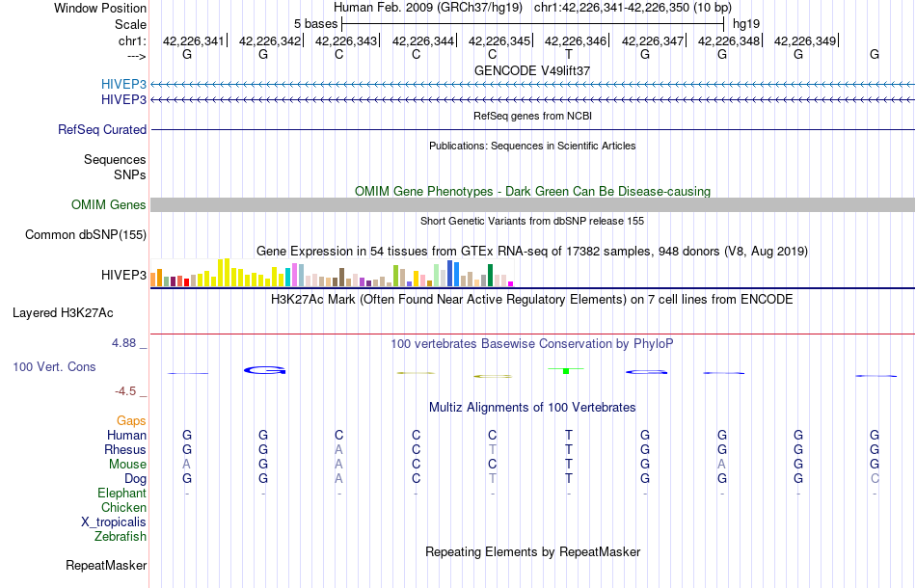The width and height of the screenshot is (916, 588).
Task: Open Repeating Elements by RepeatMasker title
Action: coord(533,551)
